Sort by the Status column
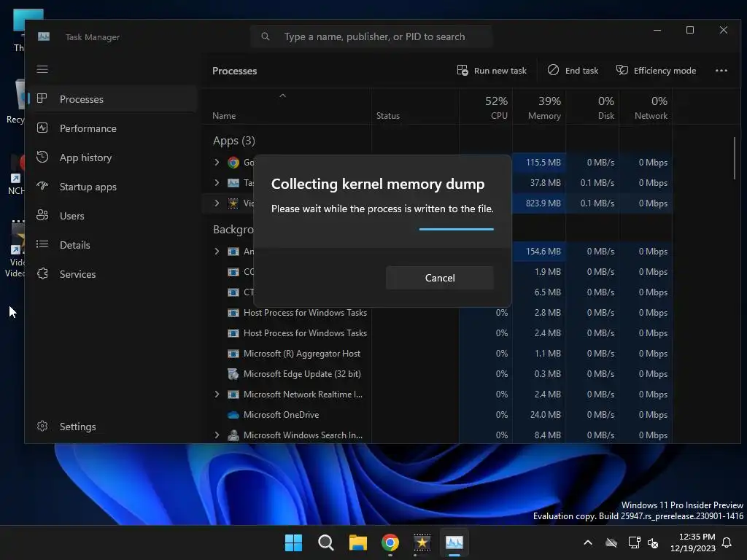The height and width of the screenshot is (560, 747). tap(415, 107)
